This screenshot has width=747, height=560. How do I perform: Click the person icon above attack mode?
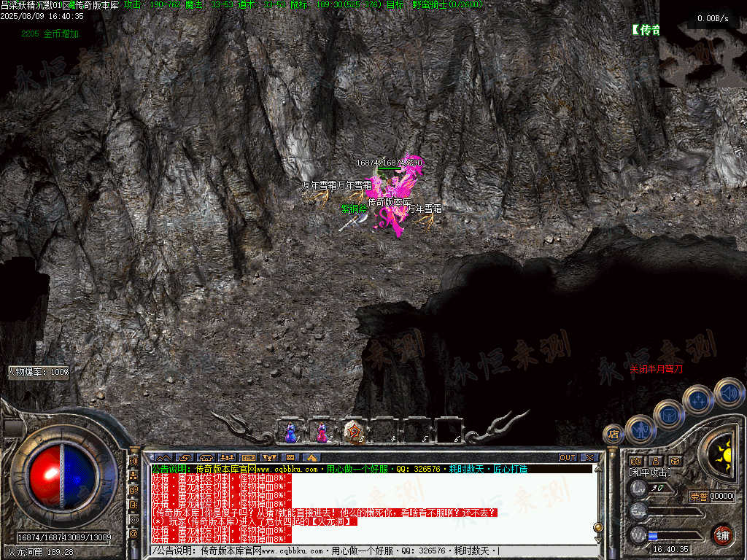656,461
